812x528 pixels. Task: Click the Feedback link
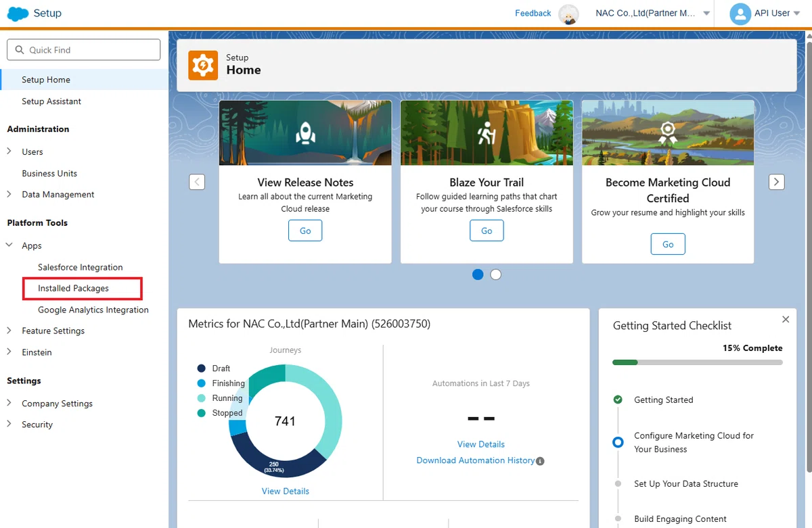533,14
